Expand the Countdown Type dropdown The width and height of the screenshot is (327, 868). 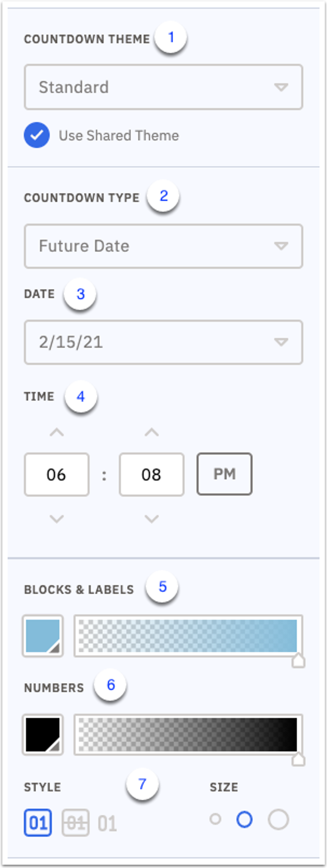[x=163, y=246]
